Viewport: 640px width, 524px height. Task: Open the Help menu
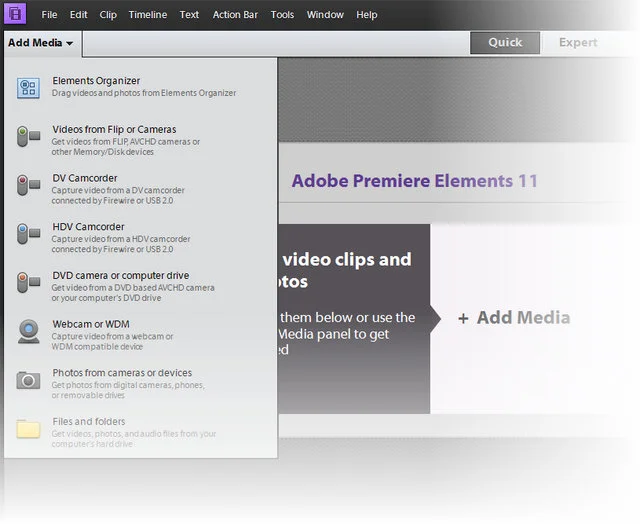(x=367, y=15)
